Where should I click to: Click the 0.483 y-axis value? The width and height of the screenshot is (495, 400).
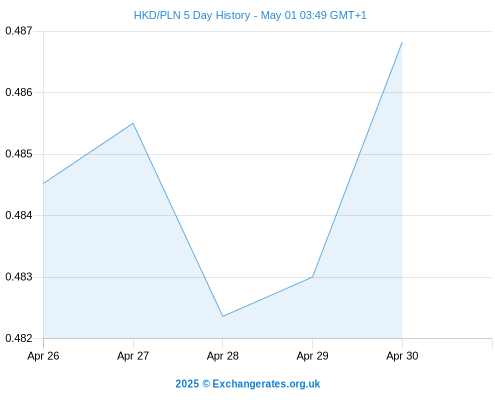(x=19, y=277)
